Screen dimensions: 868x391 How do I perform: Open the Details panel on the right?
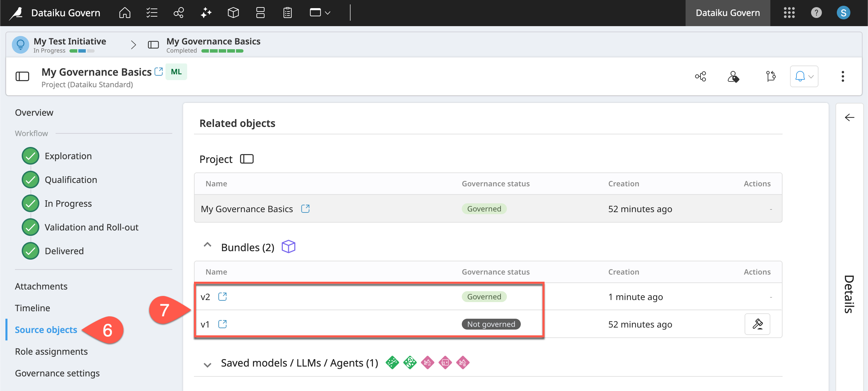(x=849, y=118)
